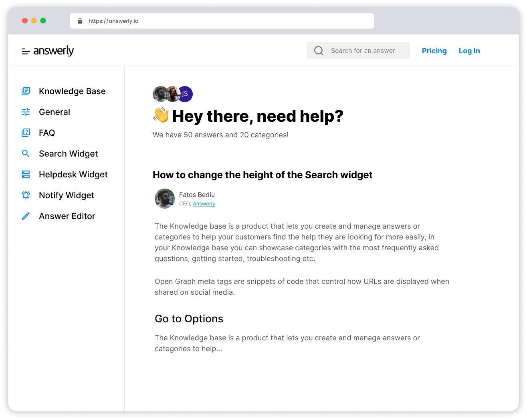Viewport: 527px width, 420px height.
Task: Open the Log In link
Action: (469, 51)
